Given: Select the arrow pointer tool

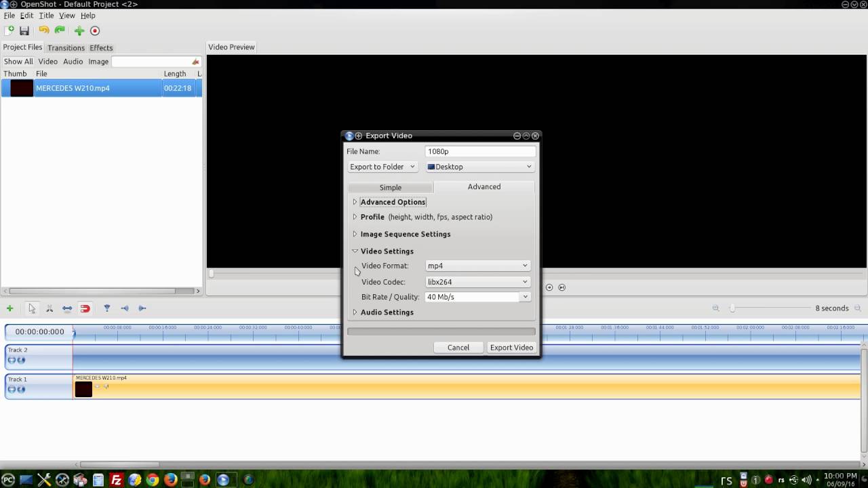Looking at the screenshot, I should 32,308.
